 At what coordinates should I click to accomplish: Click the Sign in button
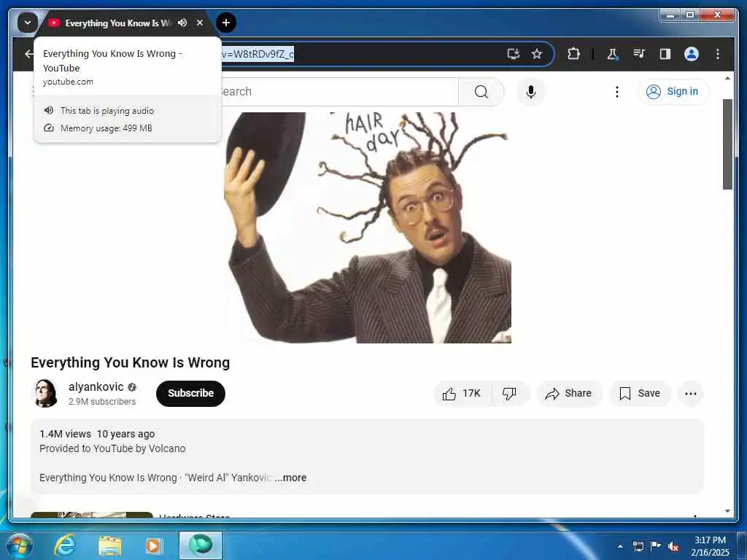click(673, 91)
